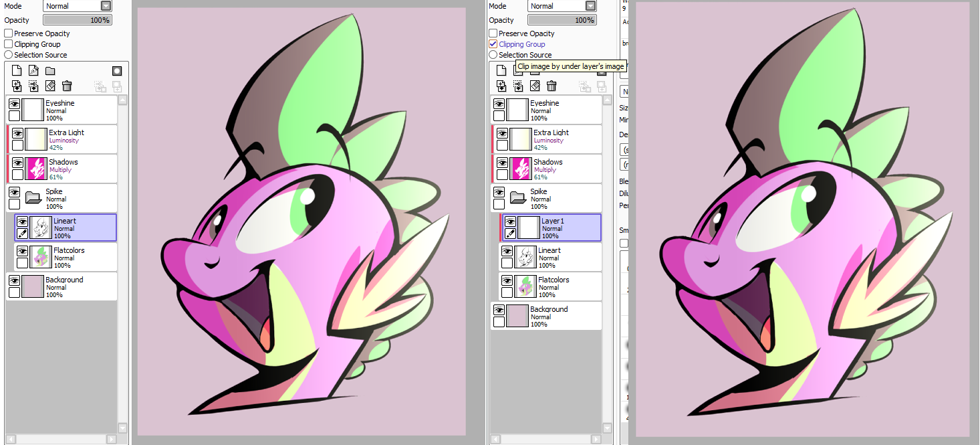Hide Layer1 in right panel
This screenshot has height=445, width=980.
coord(510,222)
